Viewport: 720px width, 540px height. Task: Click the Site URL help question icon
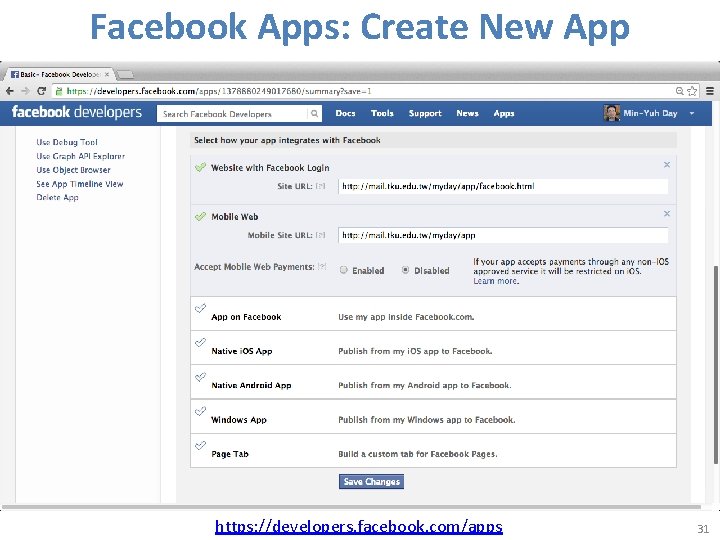(x=321, y=186)
